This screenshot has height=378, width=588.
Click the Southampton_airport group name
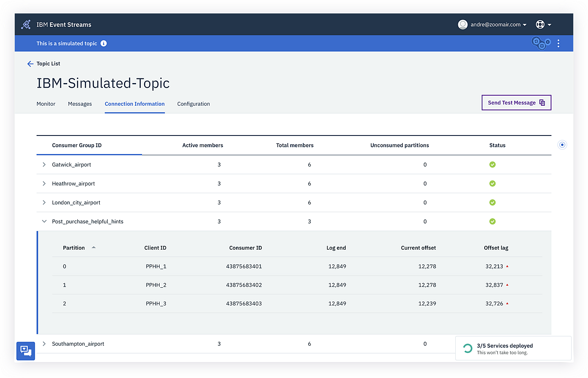coord(78,344)
